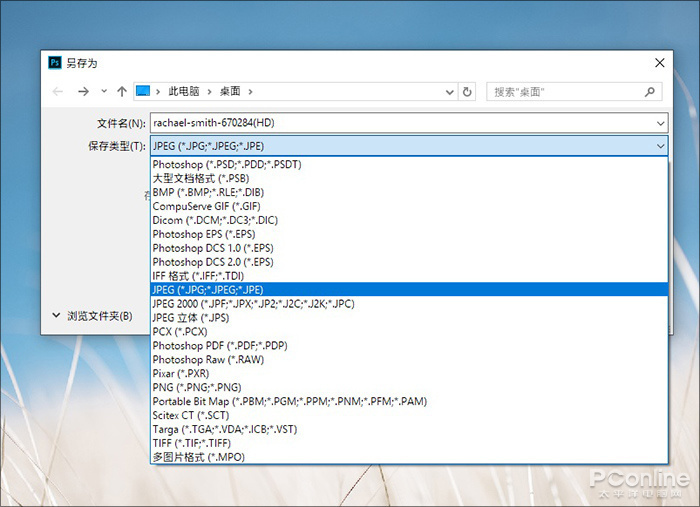Choose Photoshop EPS (*.EPS) format

pos(409,234)
